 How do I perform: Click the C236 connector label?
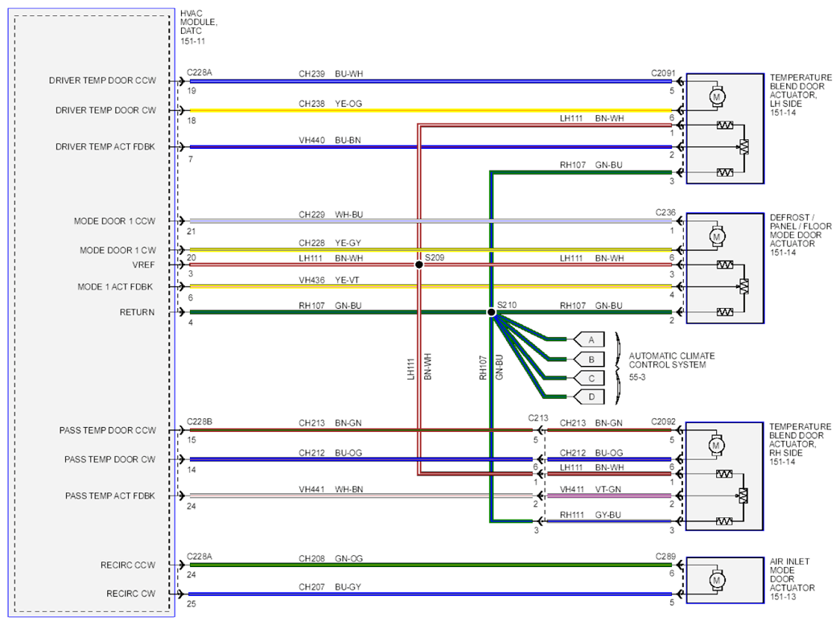[666, 212]
